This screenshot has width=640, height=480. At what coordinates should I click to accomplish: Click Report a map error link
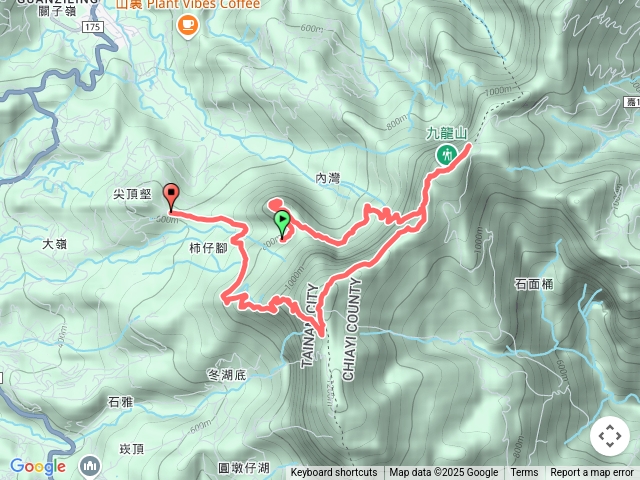[x=591, y=473]
